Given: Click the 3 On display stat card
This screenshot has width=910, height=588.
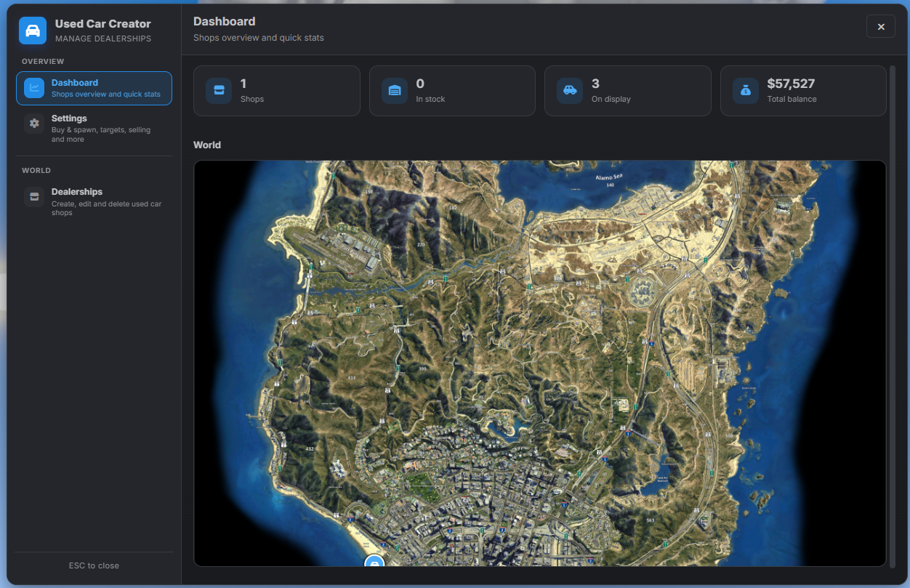Looking at the screenshot, I should pyautogui.click(x=627, y=91).
